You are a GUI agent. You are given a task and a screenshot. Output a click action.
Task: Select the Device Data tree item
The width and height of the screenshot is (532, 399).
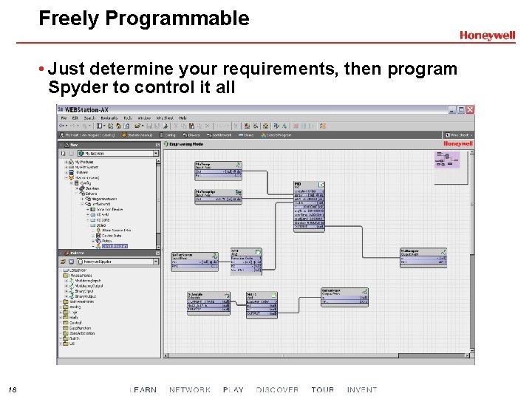tap(112, 236)
